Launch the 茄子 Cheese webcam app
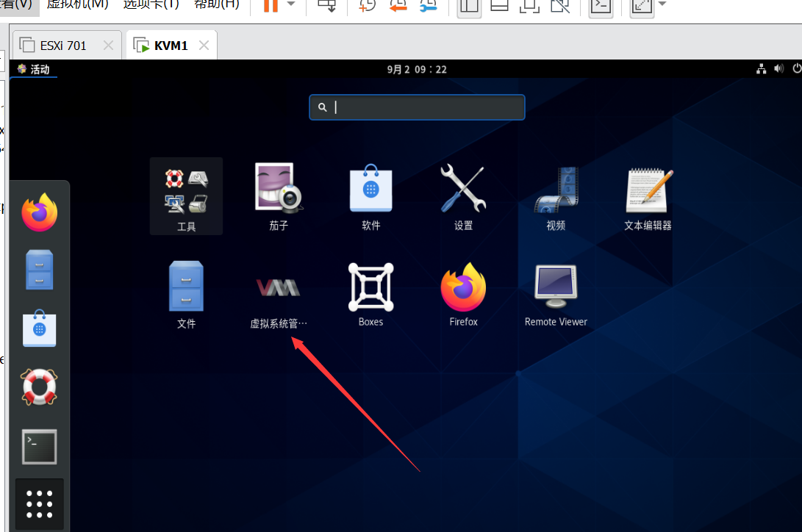The width and height of the screenshot is (802, 532). coord(279,197)
